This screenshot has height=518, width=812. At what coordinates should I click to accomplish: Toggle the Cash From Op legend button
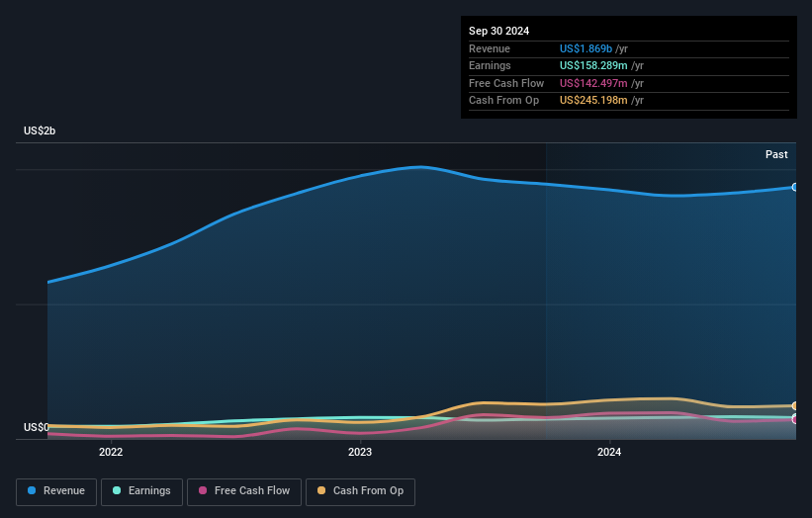[360, 491]
